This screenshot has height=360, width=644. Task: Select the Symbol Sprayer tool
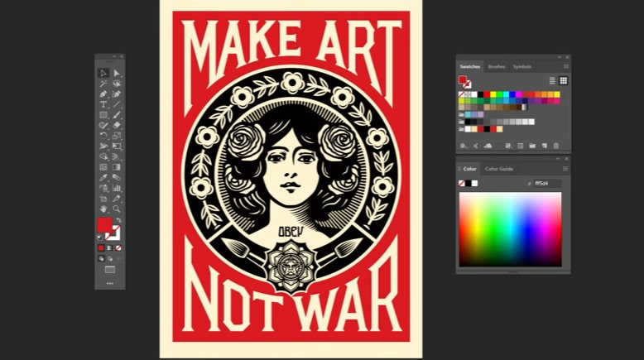pos(103,189)
